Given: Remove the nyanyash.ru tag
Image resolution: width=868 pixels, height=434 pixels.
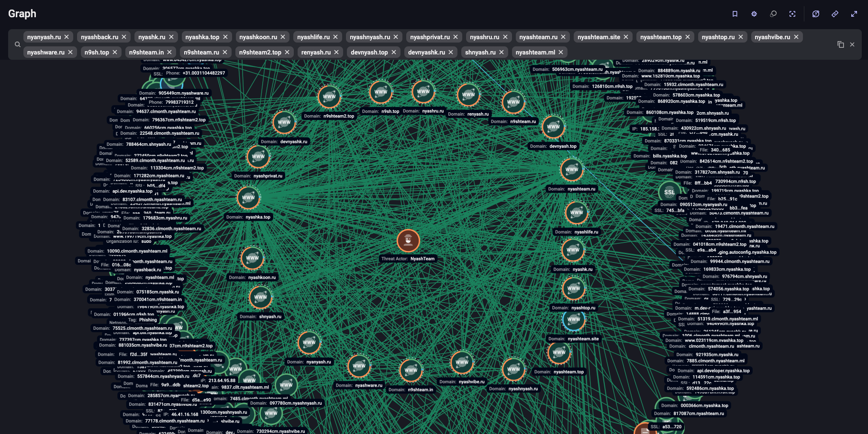Looking at the screenshot, I should click(x=67, y=37).
